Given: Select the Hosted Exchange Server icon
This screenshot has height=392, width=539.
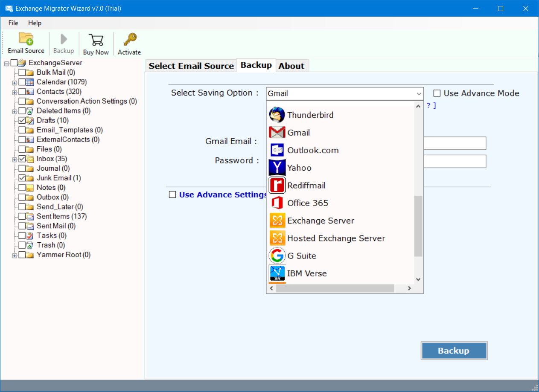Looking at the screenshot, I should 277,238.
